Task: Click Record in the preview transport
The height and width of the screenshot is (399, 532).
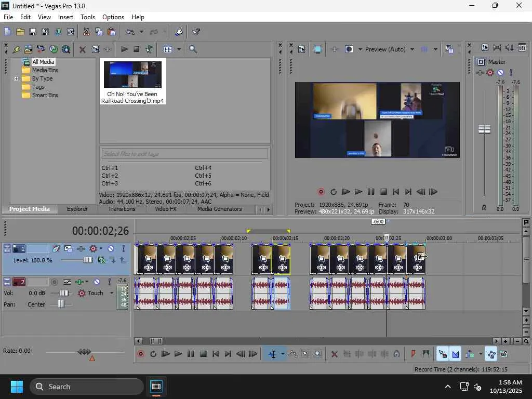Action: click(321, 192)
